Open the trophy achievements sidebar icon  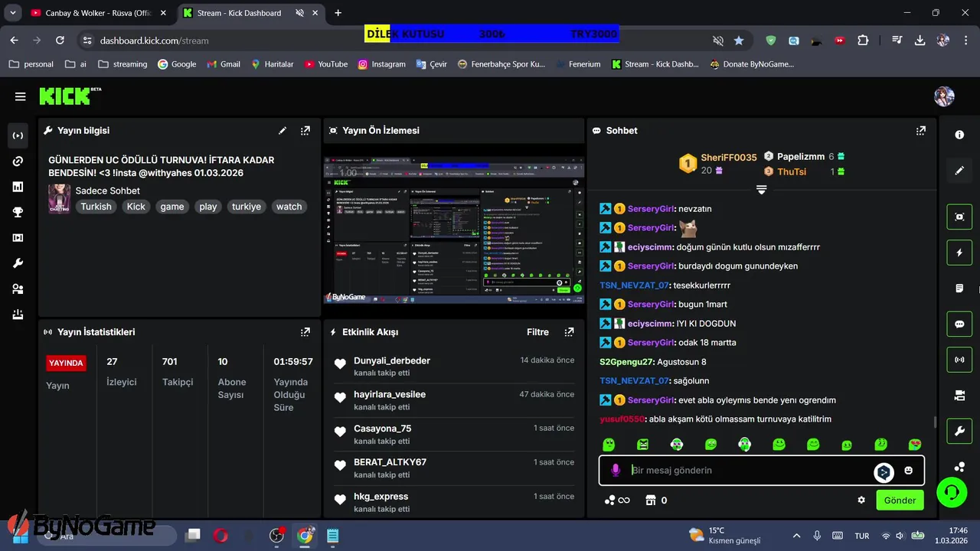18,212
